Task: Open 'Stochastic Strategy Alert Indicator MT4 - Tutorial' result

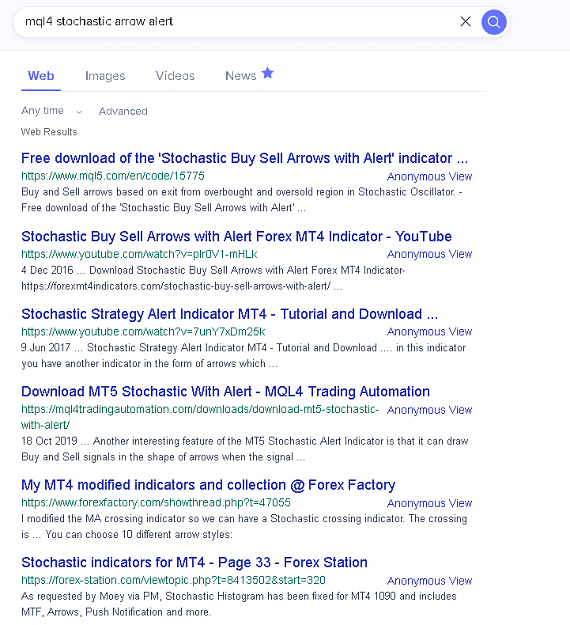Action: [230, 314]
